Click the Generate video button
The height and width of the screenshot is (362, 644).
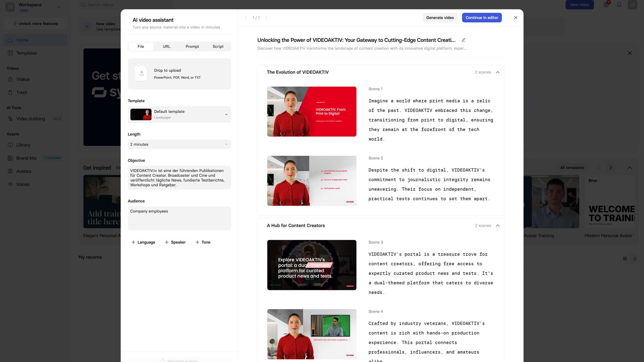tap(440, 18)
